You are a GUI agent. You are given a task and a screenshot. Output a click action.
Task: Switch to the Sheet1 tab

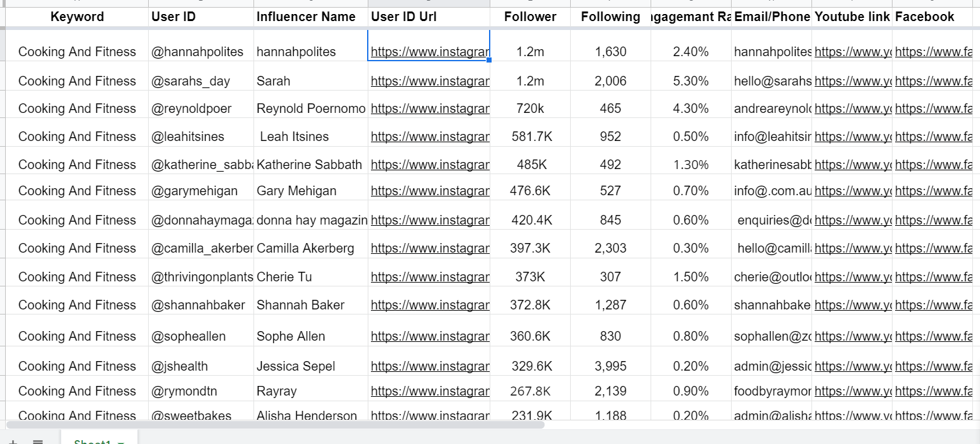(x=93, y=441)
